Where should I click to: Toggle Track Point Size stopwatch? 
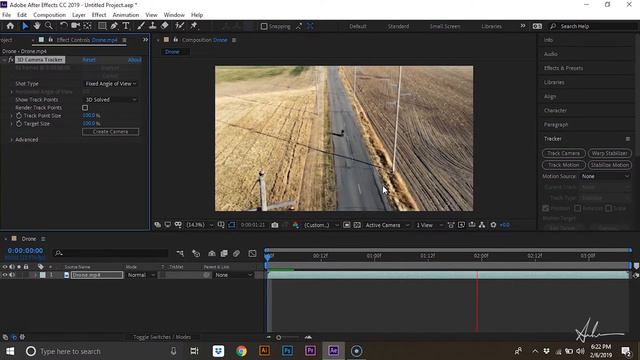click(19, 116)
